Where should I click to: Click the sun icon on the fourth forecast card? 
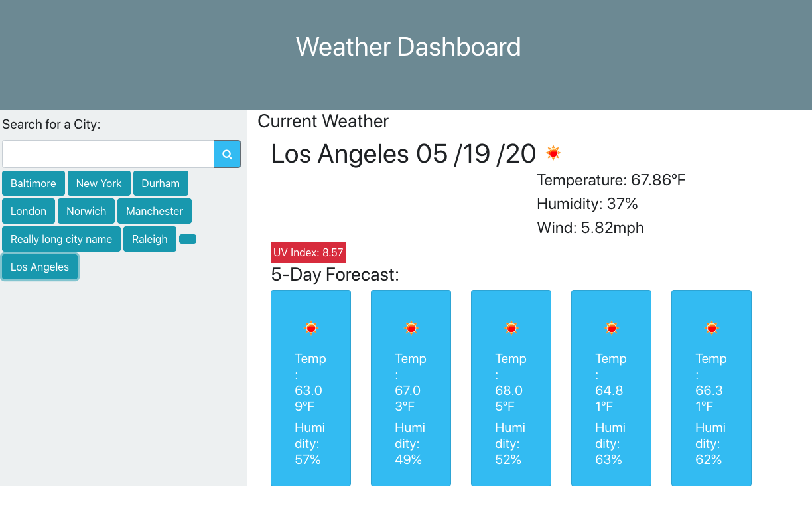[x=611, y=327]
